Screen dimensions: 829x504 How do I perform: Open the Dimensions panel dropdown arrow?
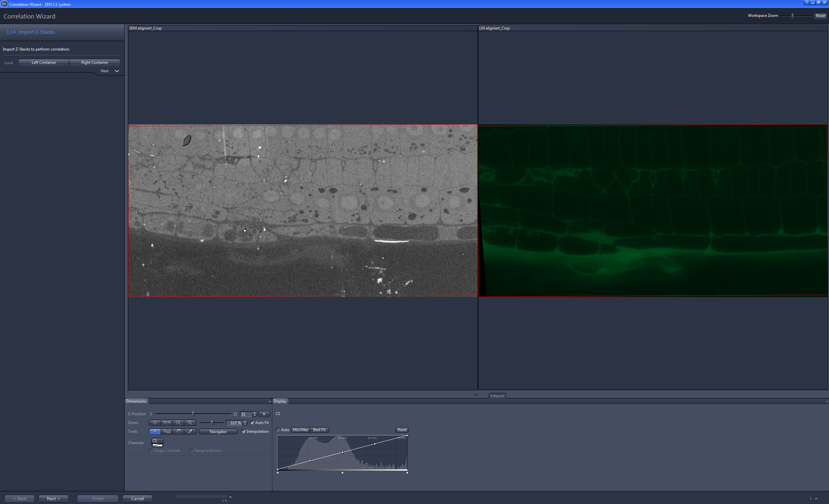coord(269,401)
